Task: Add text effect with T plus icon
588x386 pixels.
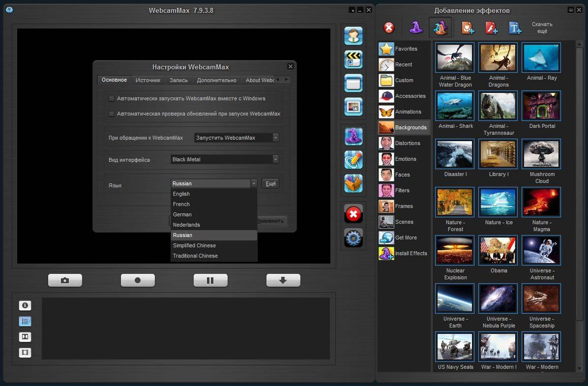Action: 515,28
